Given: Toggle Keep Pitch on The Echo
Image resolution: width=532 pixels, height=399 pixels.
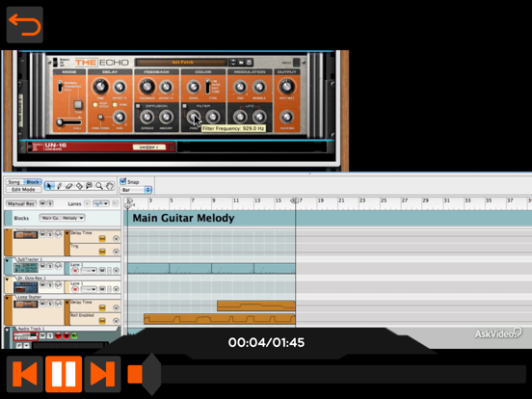Looking at the screenshot, I should pos(95,105).
